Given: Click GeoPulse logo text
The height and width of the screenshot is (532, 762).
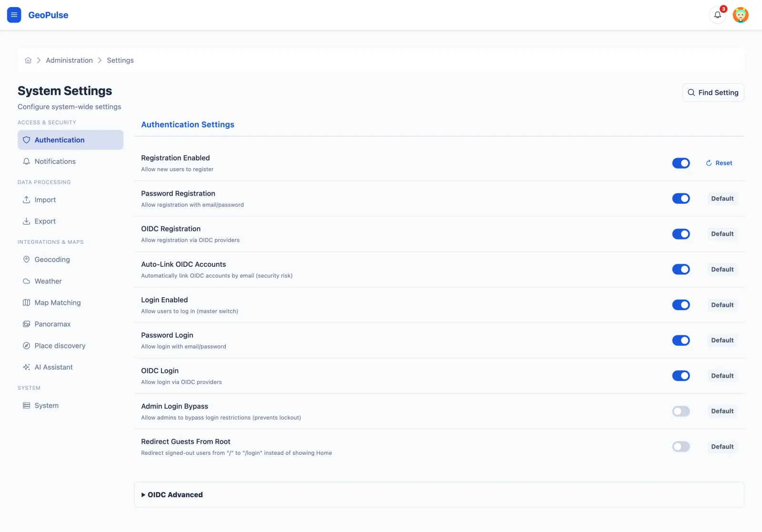Looking at the screenshot, I should (x=48, y=15).
